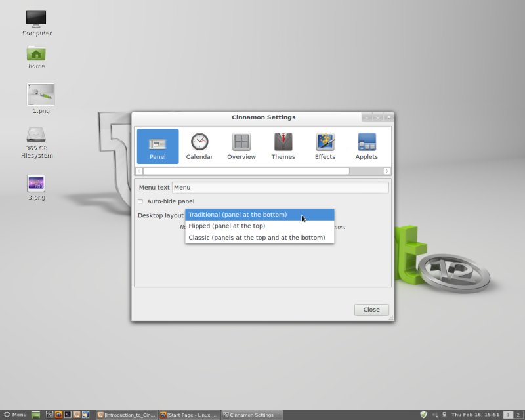Open the Themes settings category
The height and width of the screenshot is (420, 525).
pos(283,146)
